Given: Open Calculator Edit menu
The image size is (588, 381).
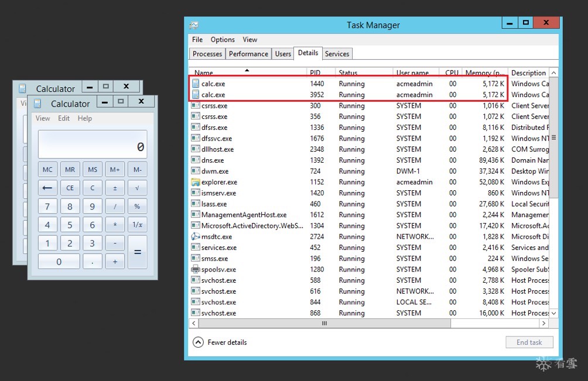Looking at the screenshot, I should pos(63,118).
